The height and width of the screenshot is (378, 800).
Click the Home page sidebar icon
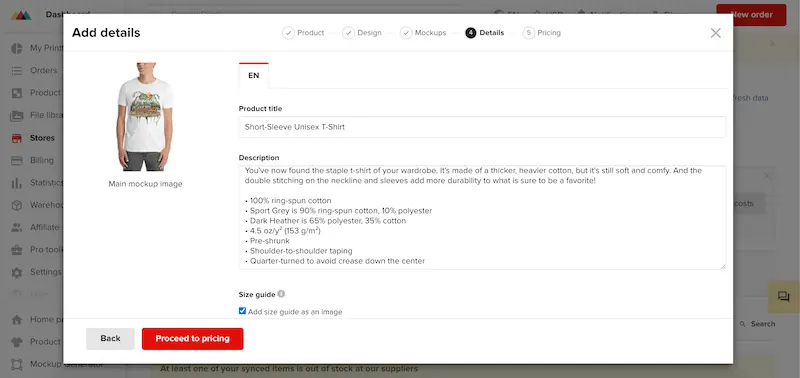pos(17,319)
